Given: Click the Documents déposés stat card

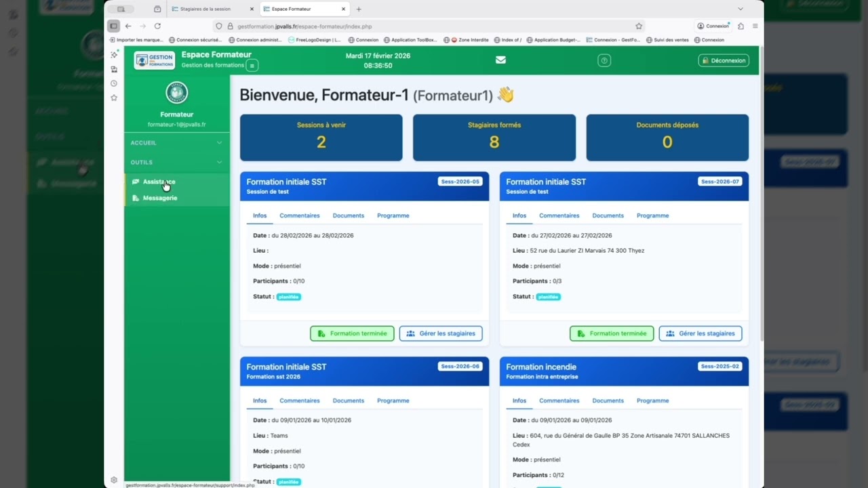Looking at the screenshot, I should click(x=667, y=138).
